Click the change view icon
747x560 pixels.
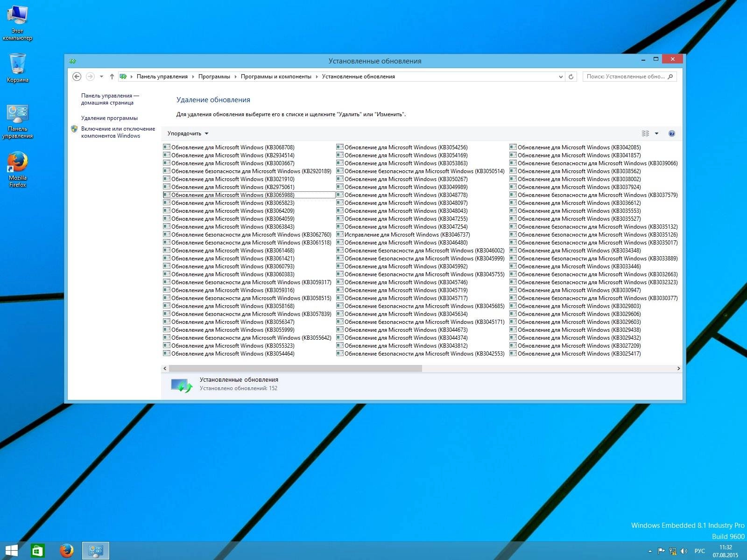(646, 133)
